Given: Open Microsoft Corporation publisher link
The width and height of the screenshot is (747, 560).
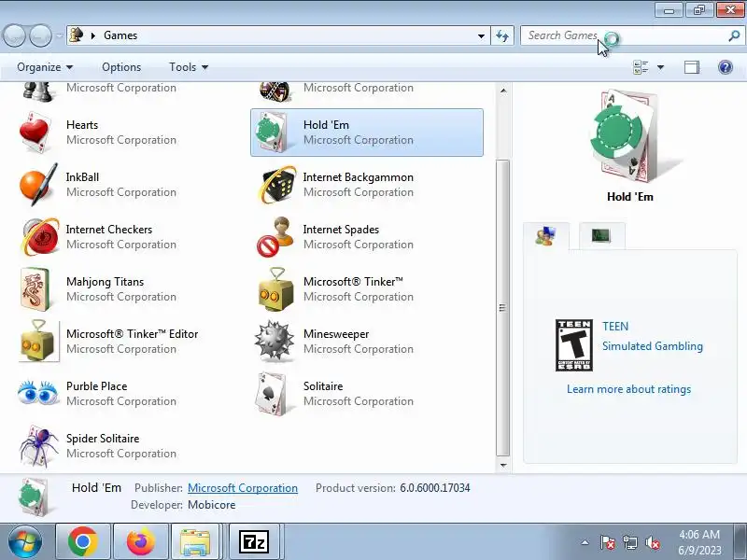Looking at the screenshot, I should (243, 488).
